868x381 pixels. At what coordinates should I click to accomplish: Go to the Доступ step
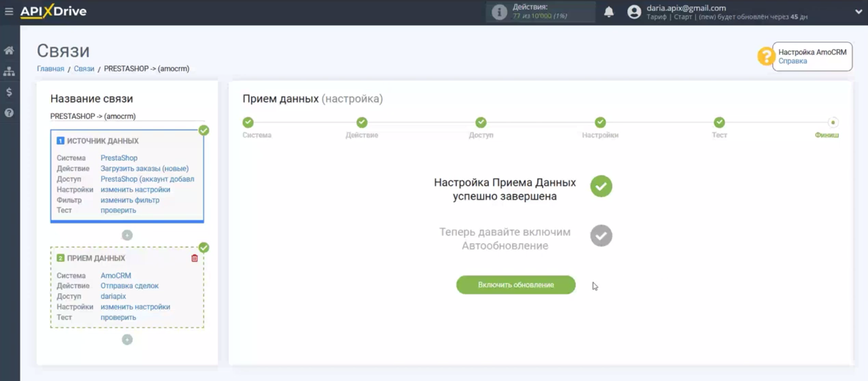(x=481, y=122)
